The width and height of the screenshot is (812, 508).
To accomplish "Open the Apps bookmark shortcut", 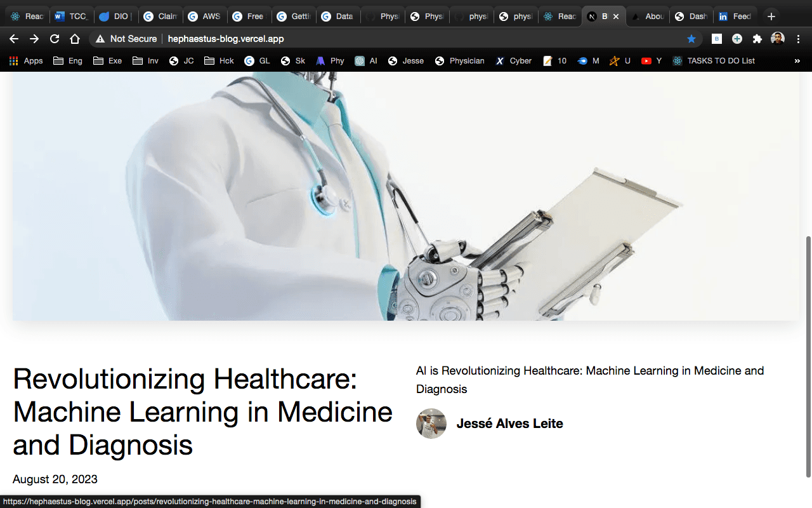I will pyautogui.click(x=26, y=61).
